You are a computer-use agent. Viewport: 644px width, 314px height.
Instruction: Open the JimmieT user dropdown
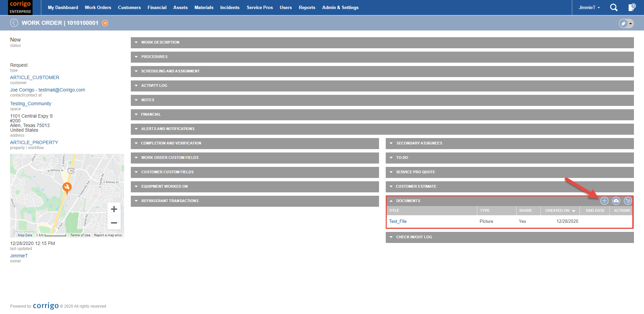(589, 7)
